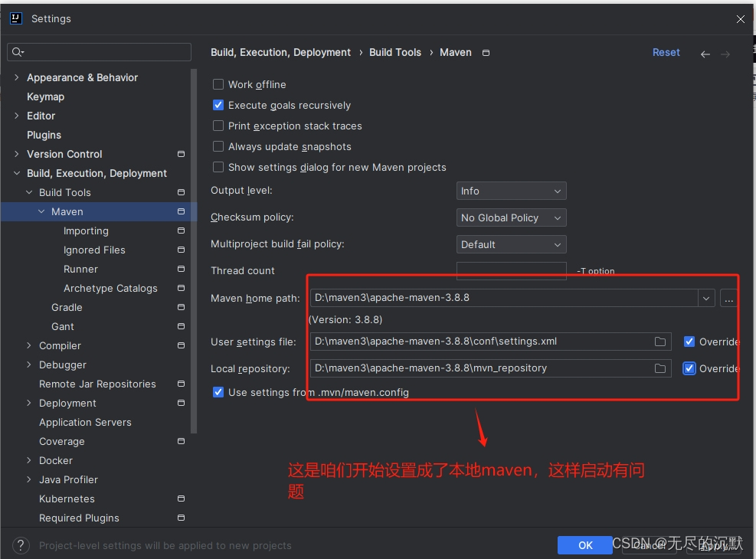This screenshot has width=756, height=559.
Task: Click the Reset link
Action: (x=666, y=53)
